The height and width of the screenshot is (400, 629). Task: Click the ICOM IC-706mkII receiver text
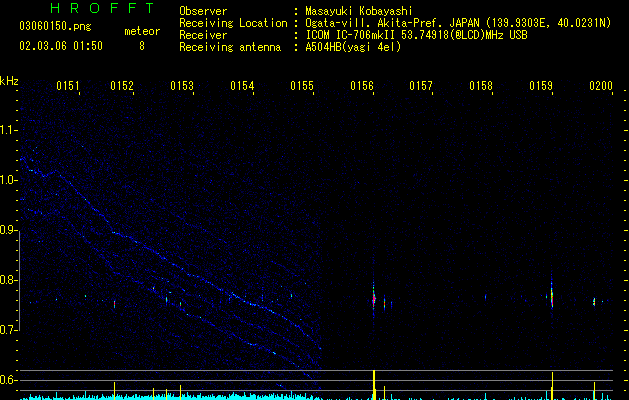pyautogui.click(x=352, y=35)
